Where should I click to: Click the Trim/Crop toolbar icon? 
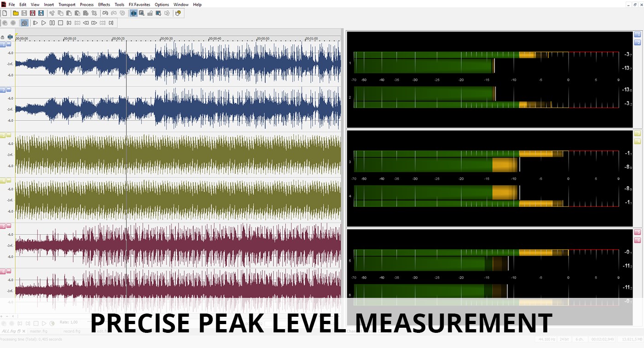[94, 13]
